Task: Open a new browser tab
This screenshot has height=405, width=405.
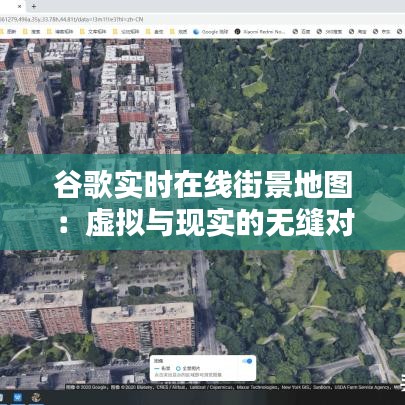Action: point(34,6)
